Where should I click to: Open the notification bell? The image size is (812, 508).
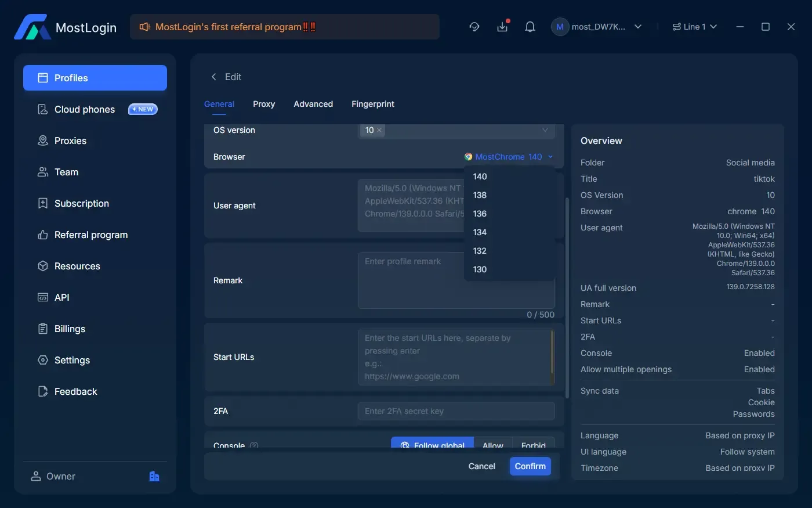pyautogui.click(x=530, y=26)
